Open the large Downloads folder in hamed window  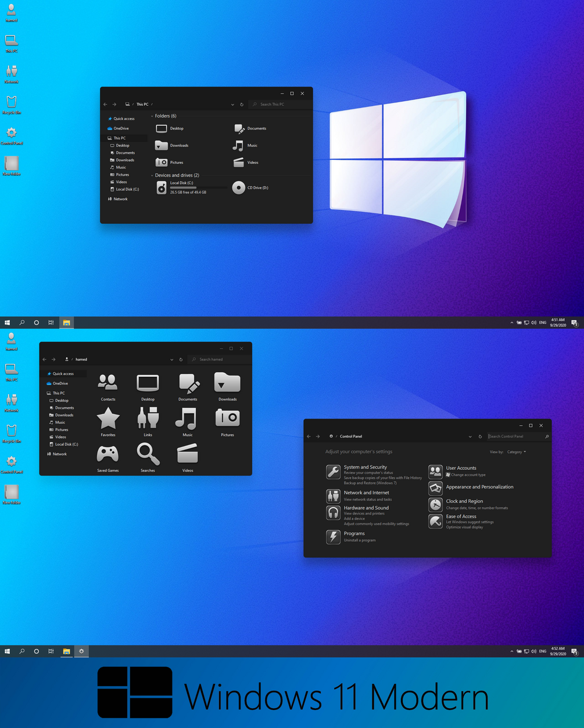point(227,387)
